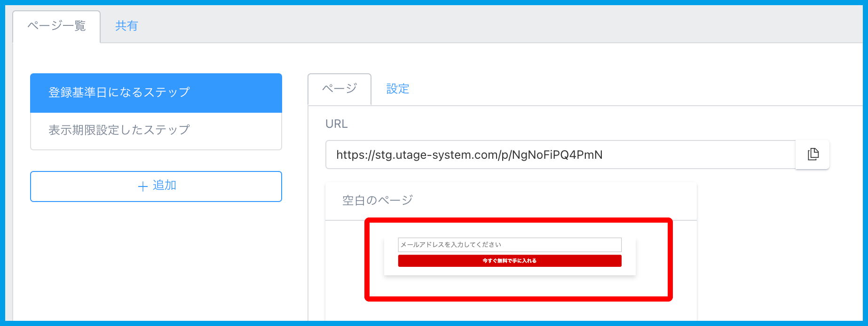Click the email address field in the preview
Viewport: 868px width, 326px height.
509,245
